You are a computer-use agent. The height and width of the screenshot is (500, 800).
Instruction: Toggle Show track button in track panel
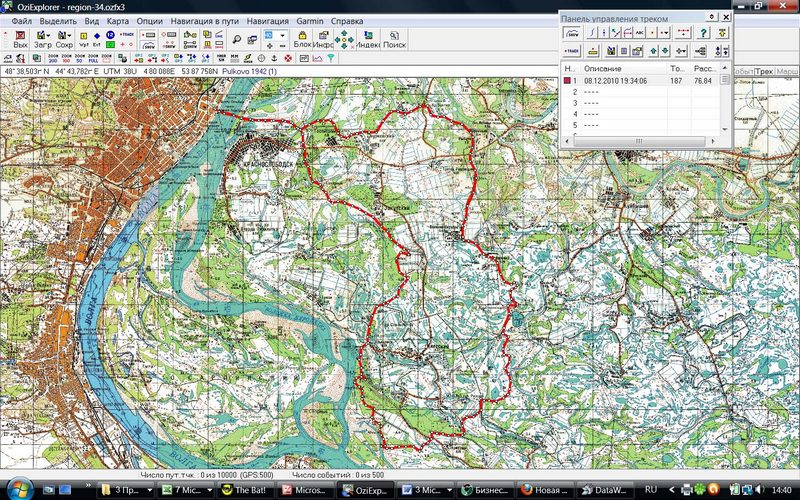pos(572,33)
